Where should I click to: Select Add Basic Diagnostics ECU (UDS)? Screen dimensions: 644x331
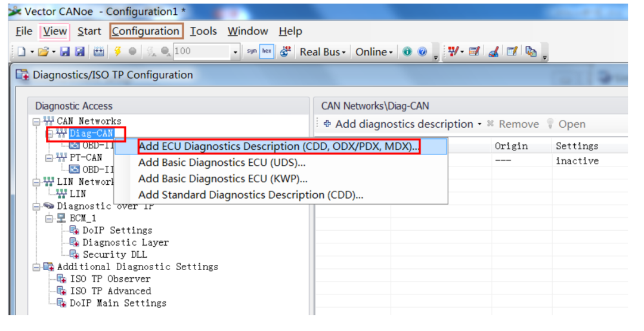[222, 163]
